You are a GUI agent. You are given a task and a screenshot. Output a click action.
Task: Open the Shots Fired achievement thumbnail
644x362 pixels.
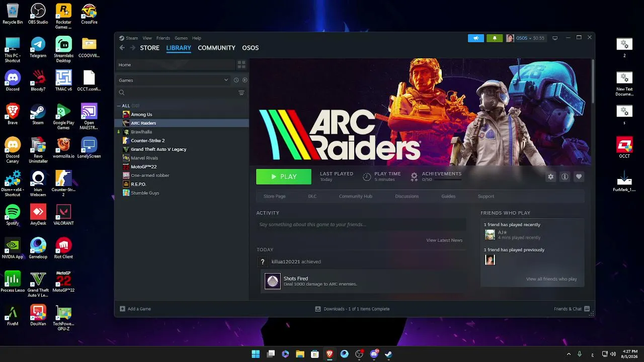point(273,282)
